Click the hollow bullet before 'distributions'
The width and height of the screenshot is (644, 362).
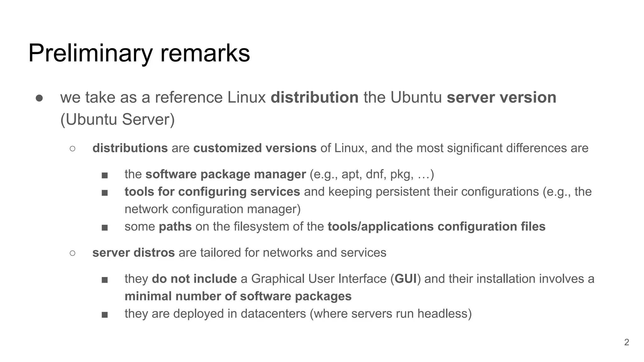[x=72, y=149]
